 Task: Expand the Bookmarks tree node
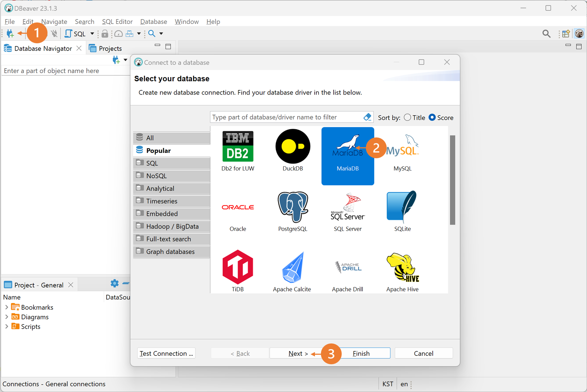(6, 307)
